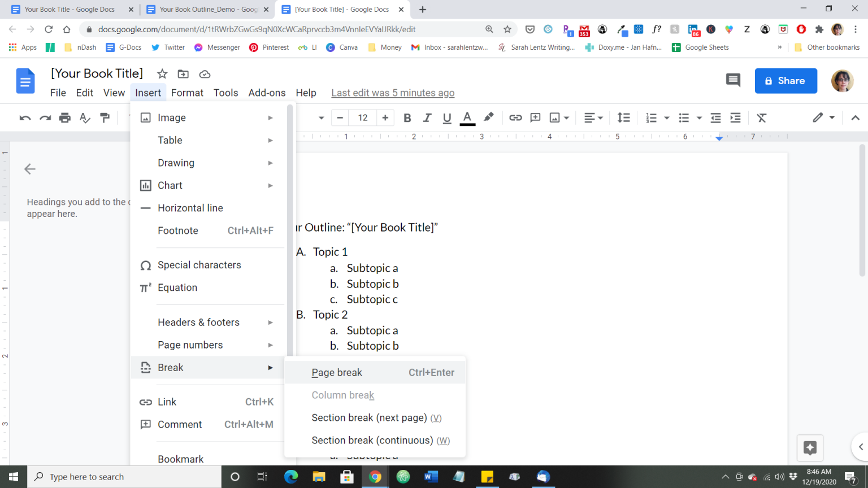
Task: Select Page break
Action: 375,372
